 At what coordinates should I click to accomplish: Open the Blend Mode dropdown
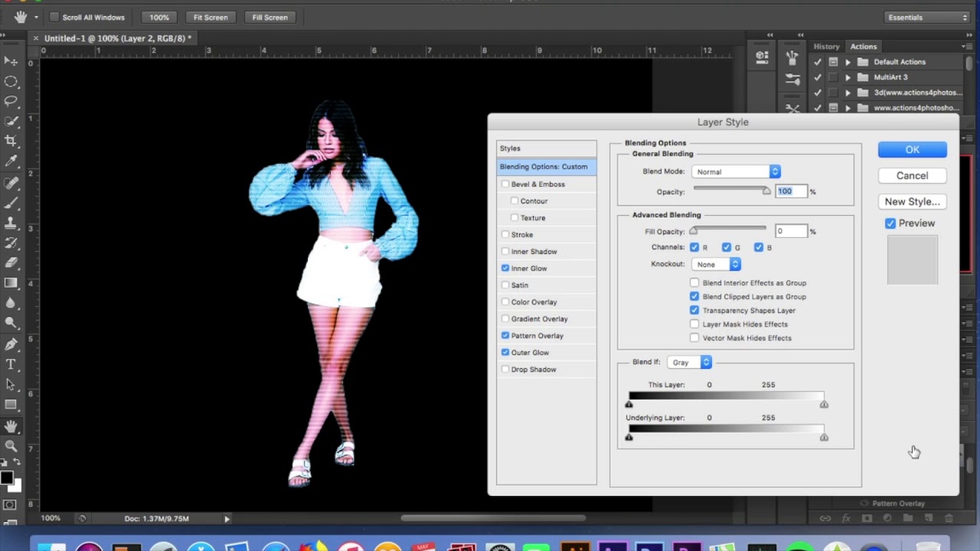tap(736, 172)
